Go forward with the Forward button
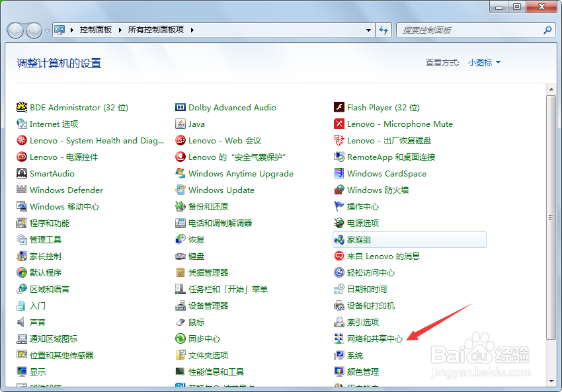562x392 pixels. 34,31
